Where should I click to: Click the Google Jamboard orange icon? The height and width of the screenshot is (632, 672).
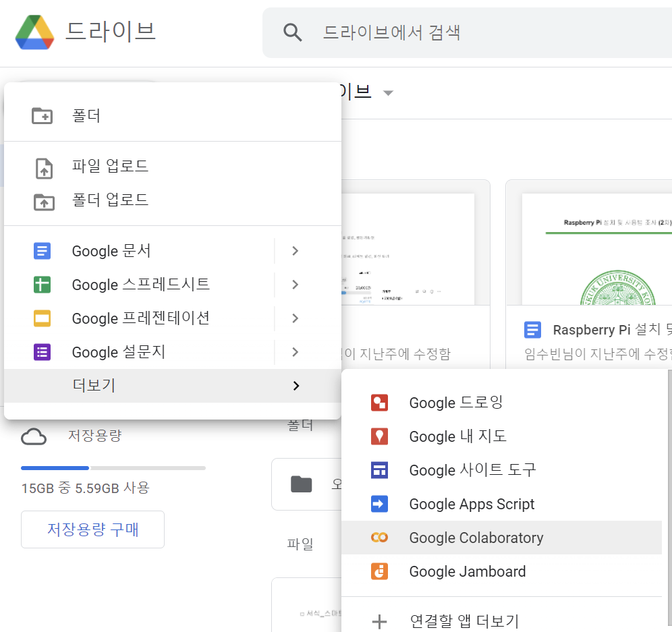(379, 571)
